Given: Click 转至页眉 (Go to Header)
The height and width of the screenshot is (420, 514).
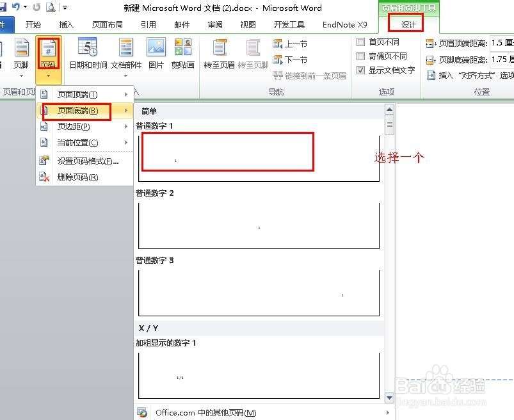Looking at the screenshot, I should [220, 54].
